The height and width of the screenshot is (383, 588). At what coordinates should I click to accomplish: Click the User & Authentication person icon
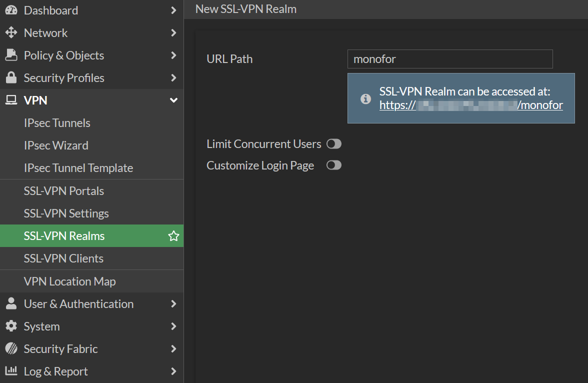pyautogui.click(x=11, y=304)
